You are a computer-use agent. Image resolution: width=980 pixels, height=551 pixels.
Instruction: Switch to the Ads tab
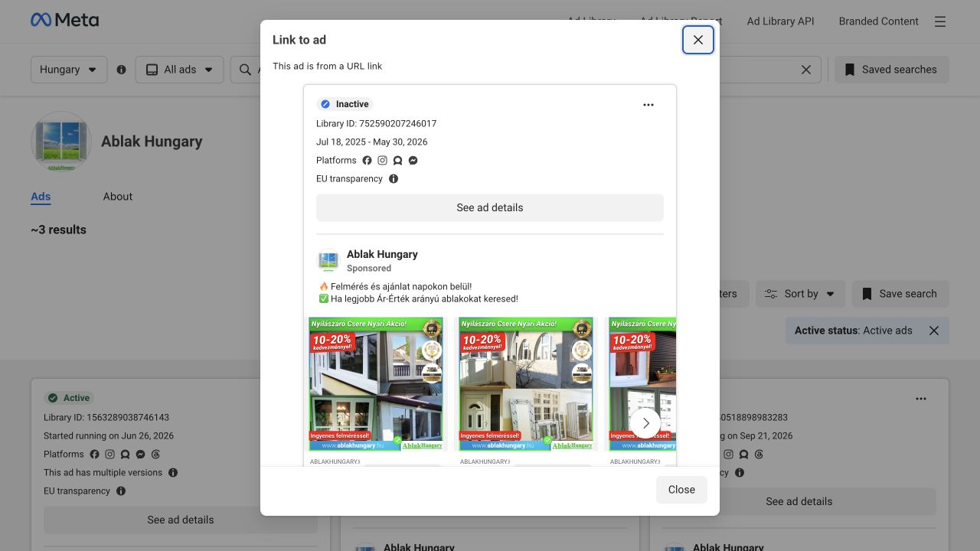point(41,197)
